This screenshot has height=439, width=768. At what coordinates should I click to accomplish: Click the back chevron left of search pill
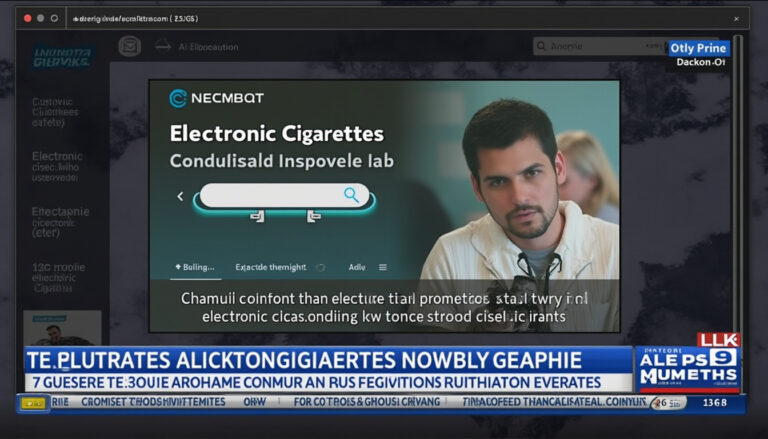tap(180, 196)
